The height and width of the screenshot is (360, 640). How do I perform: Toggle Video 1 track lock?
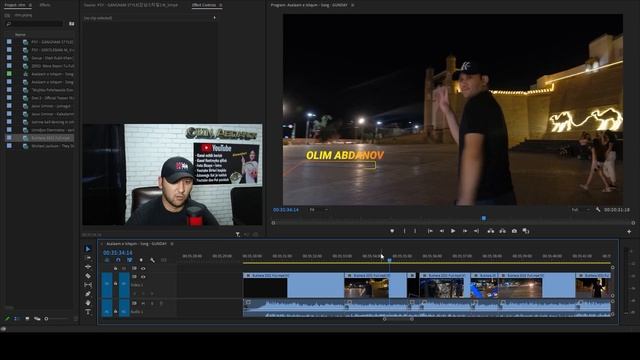116,283
